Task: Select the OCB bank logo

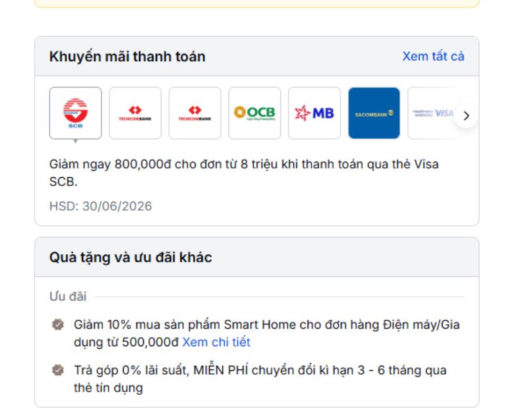Action: [x=254, y=113]
